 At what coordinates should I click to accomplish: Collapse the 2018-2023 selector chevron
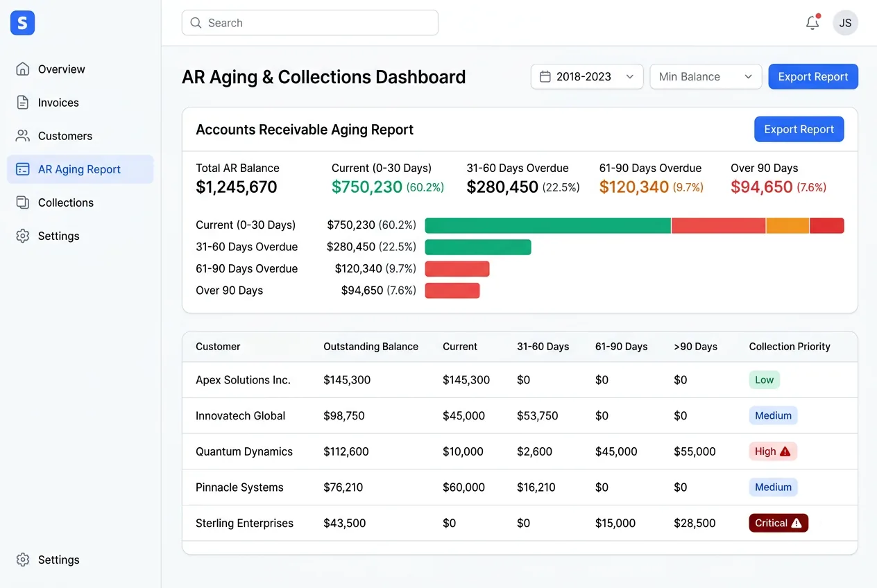[x=630, y=78]
